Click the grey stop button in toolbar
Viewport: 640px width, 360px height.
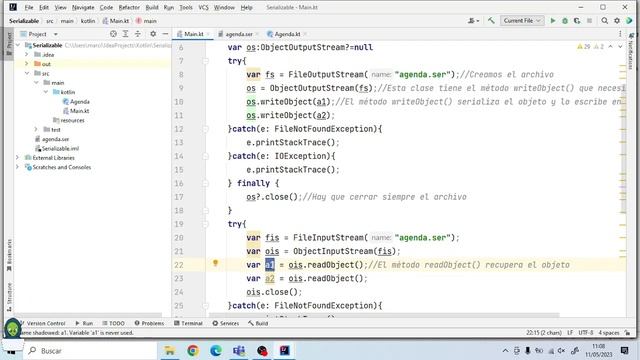[589, 20]
